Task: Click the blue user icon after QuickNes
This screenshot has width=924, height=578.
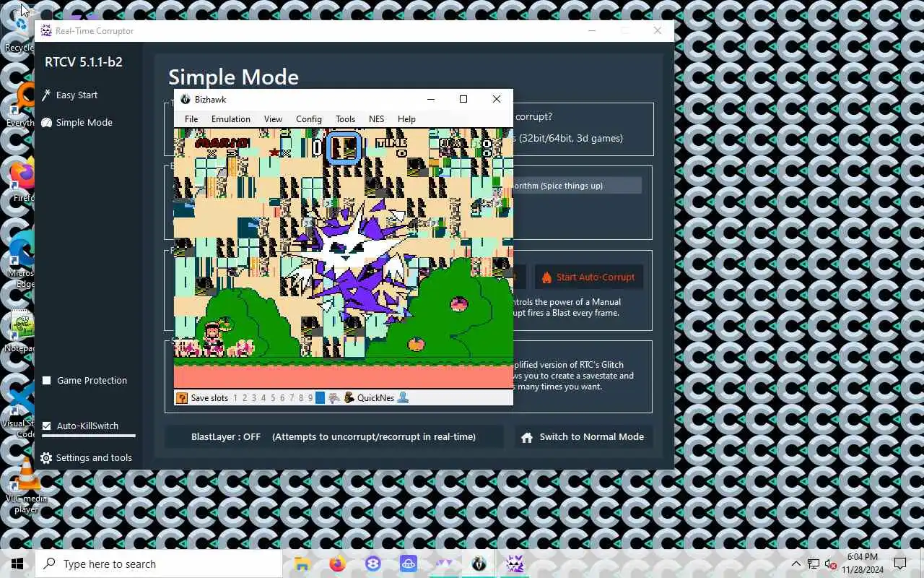Action: (x=403, y=397)
